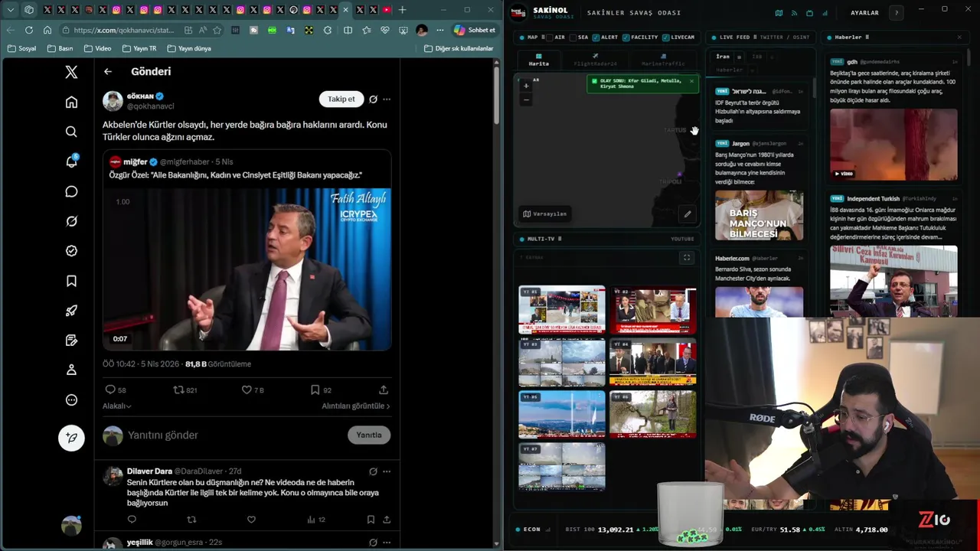Screen dimensions: 980x551
Task: Open X search with magnifier icon
Action: coord(71,132)
